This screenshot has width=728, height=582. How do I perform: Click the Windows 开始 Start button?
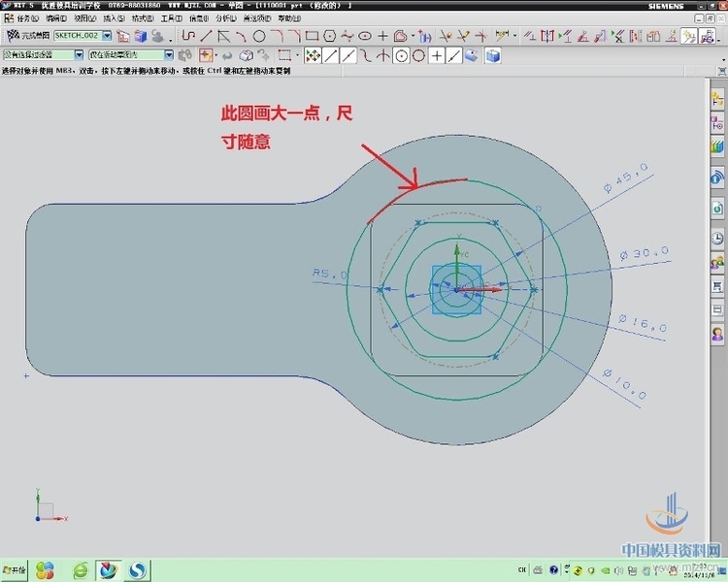click(x=15, y=569)
